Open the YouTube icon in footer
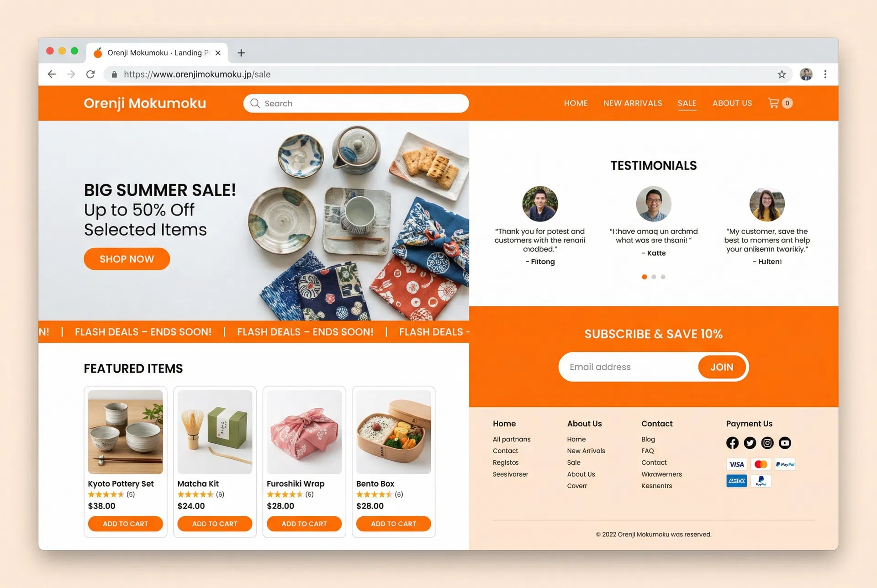The height and width of the screenshot is (588, 877). (785, 443)
